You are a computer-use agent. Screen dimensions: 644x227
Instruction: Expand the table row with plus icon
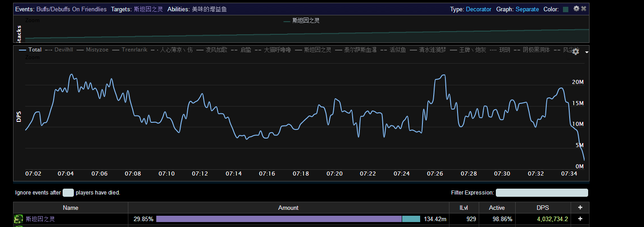pyautogui.click(x=580, y=219)
